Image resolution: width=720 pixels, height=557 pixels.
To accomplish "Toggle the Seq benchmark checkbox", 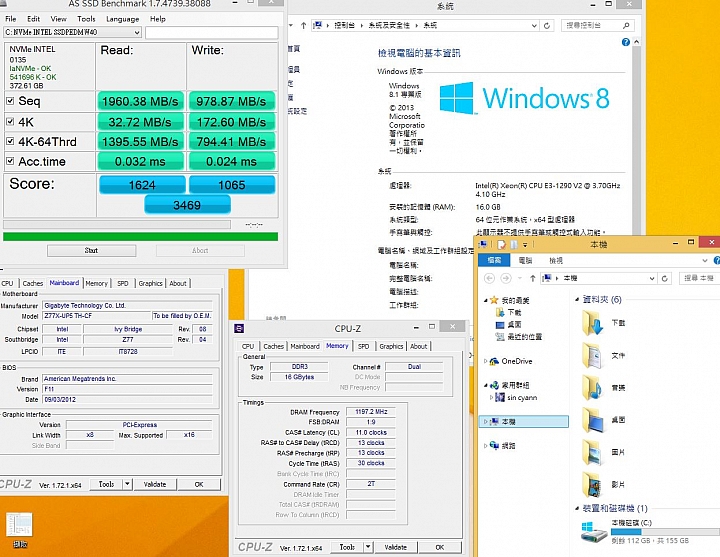I will point(10,101).
